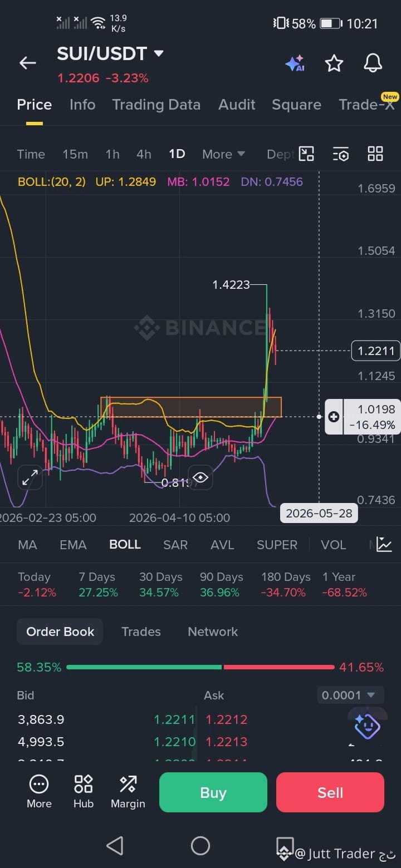Tap the 7 Days 27.25% stat
401x868 pixels.
coord(98,585)
